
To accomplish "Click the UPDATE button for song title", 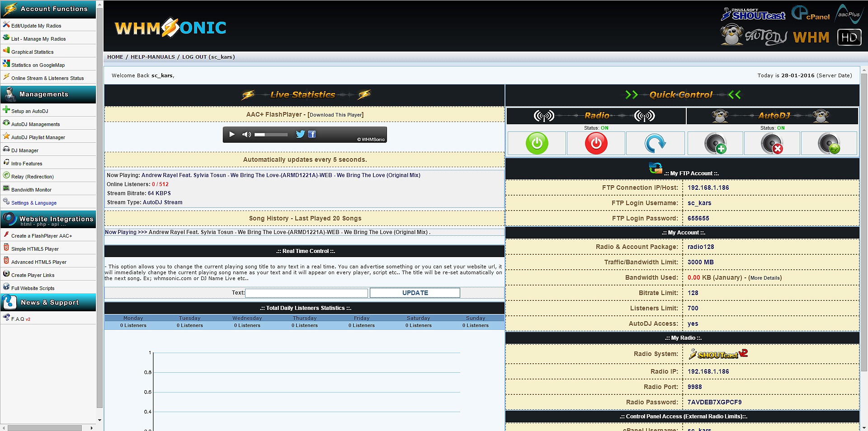I will point(415,293).
